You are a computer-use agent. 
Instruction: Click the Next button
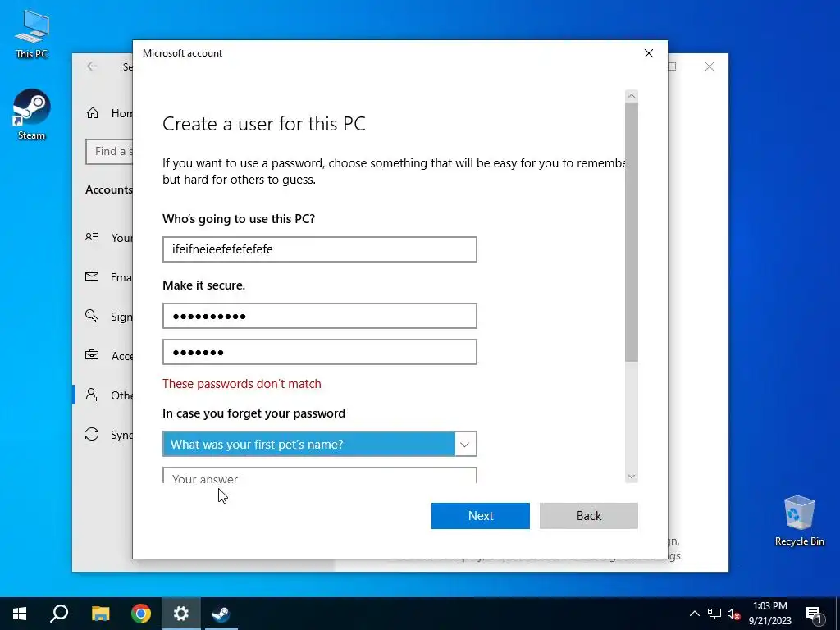click(481, 515)
